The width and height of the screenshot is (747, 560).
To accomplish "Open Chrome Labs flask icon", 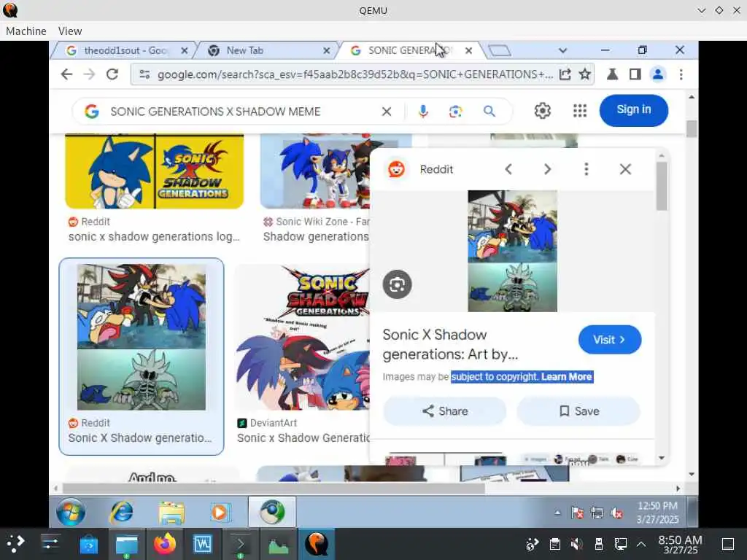I will [612, 74].
